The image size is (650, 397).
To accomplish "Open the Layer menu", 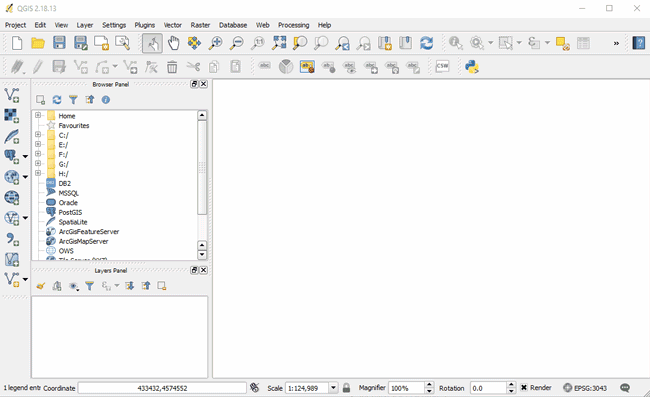I will (x=85, y=25).
